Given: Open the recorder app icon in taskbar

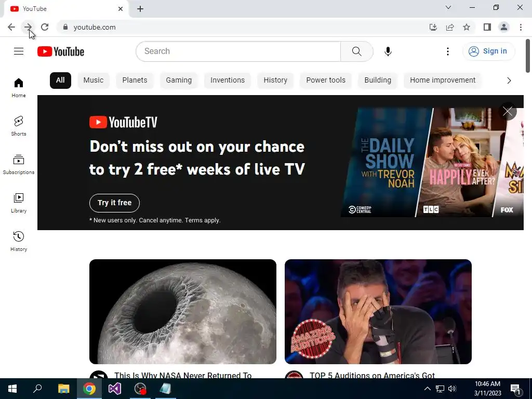Looking at the screenshot, I should click(140, 389).
